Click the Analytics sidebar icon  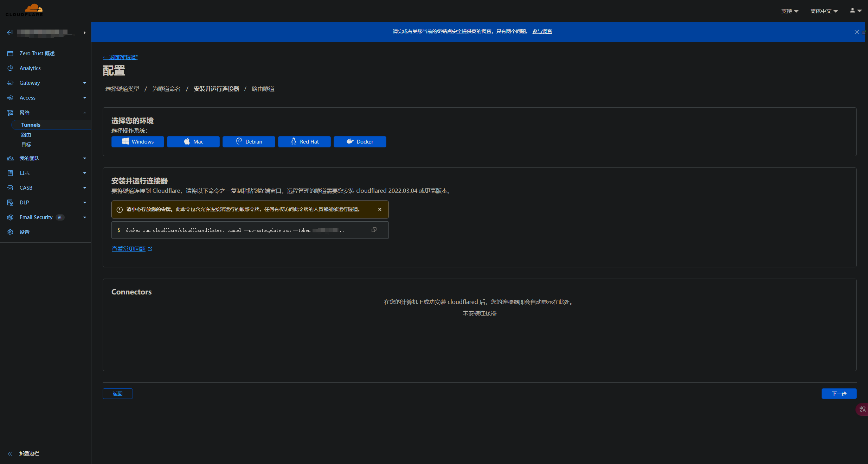click(10, 68)
